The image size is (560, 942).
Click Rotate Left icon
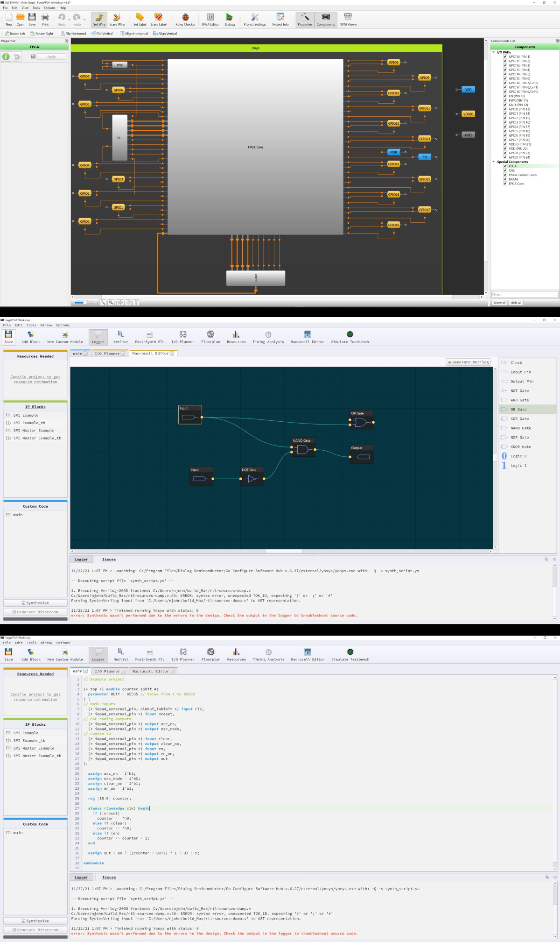[x=7, y=34]
